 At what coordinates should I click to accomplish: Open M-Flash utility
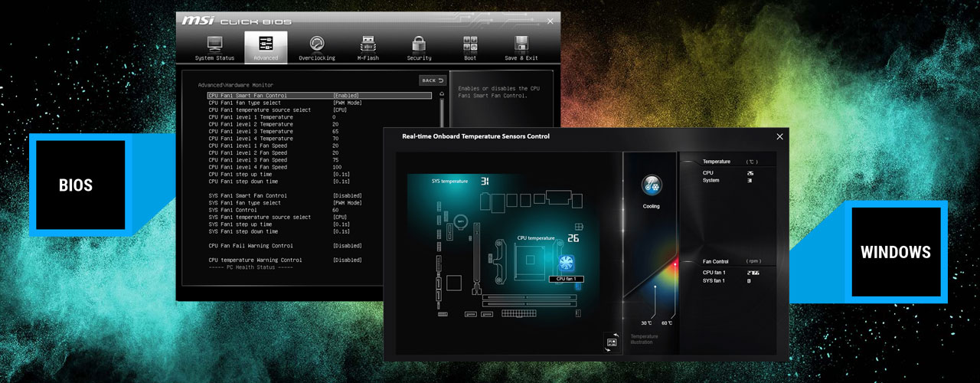click(x=367, y=47)
